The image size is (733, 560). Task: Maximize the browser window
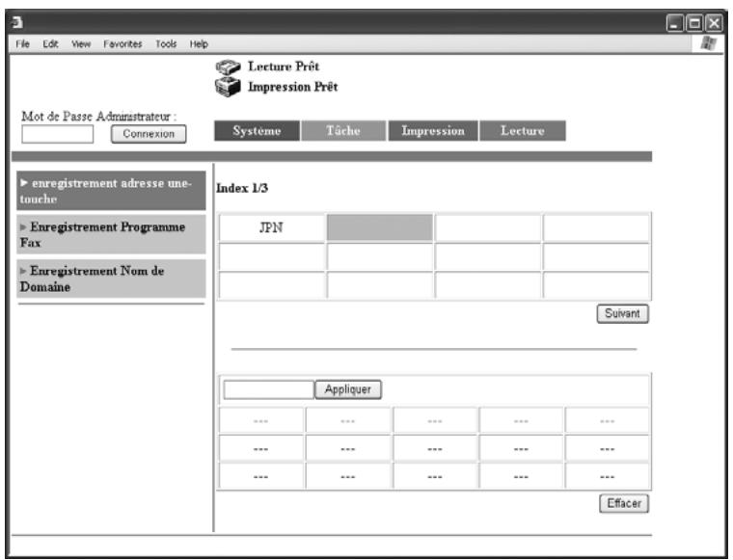coord(694,23)
